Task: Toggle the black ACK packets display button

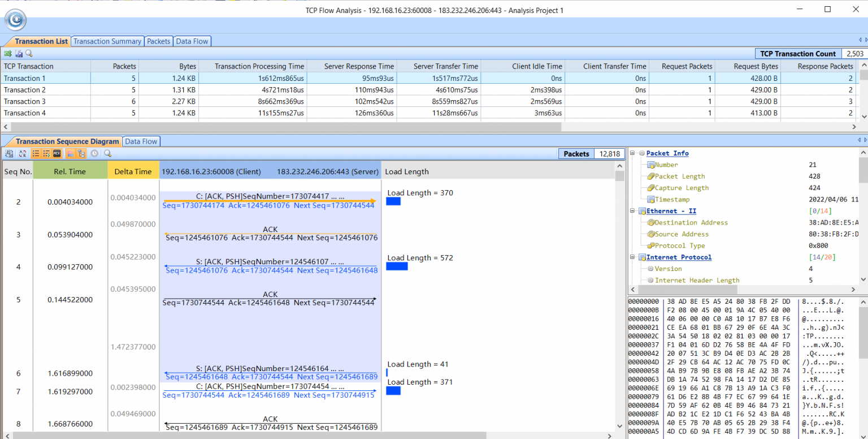Action: click(x=57, y=153)
